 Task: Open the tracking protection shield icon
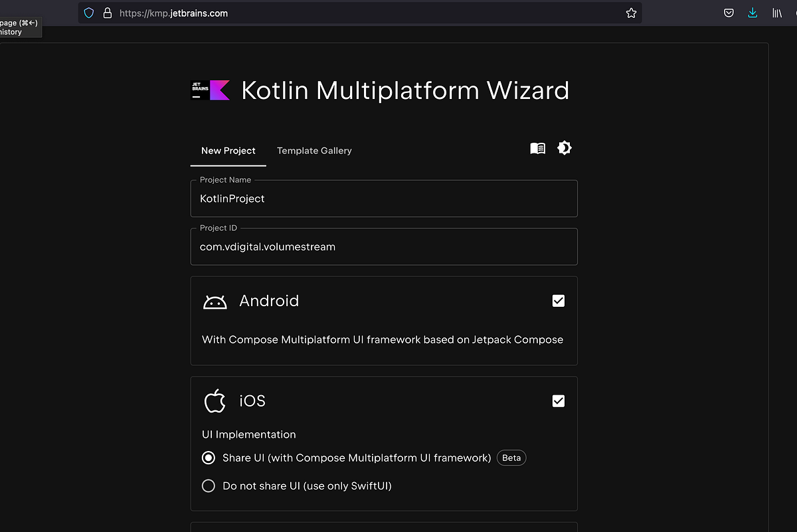(88, 13)
